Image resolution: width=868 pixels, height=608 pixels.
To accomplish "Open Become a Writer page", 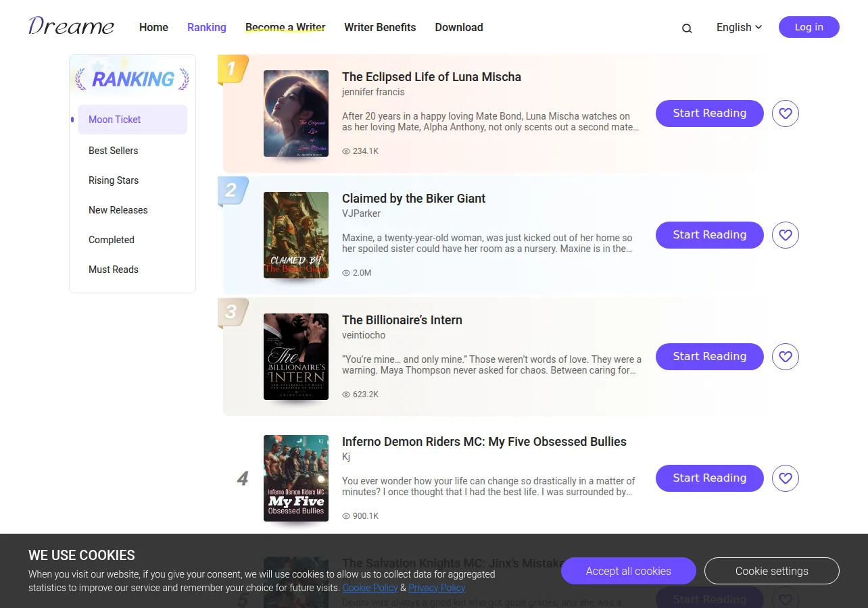I will [x=285, y=27].
